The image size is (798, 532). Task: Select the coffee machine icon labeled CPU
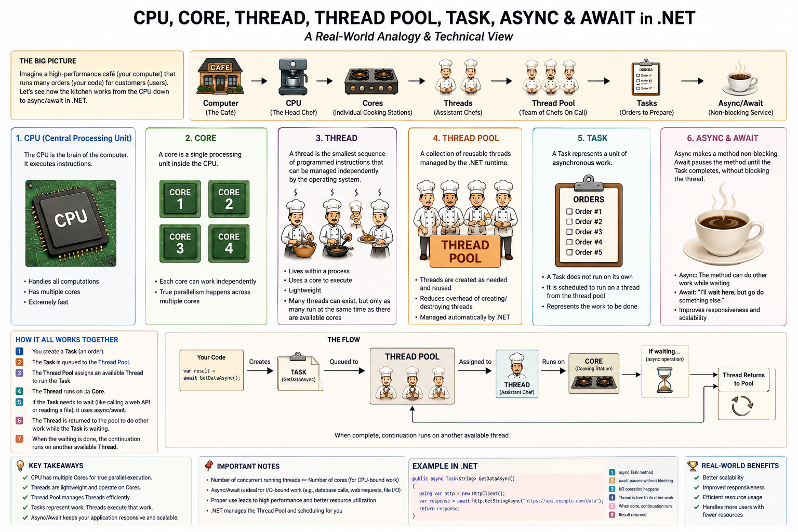pos(293,77)
